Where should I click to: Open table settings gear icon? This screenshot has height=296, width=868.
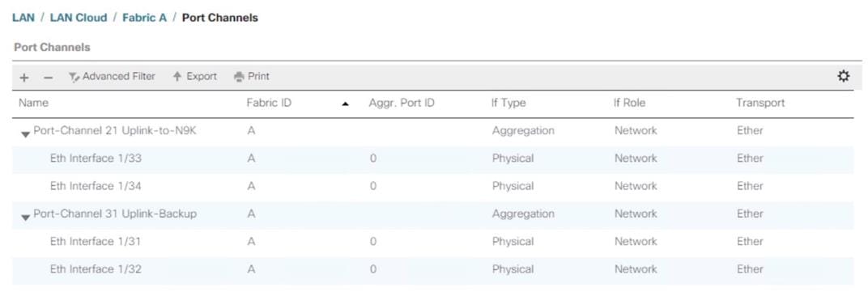coord(843,76)
